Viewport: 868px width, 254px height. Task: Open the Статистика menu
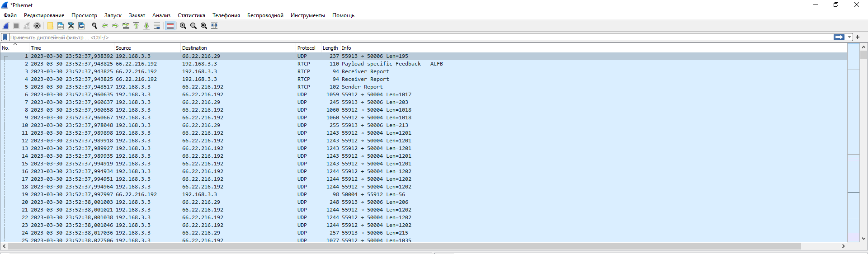click(x=191, y=15)
